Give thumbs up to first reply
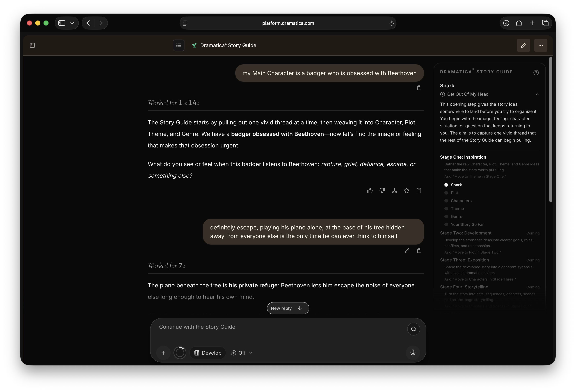Viewport: 576px width, 392px height. tap(370, 191)
